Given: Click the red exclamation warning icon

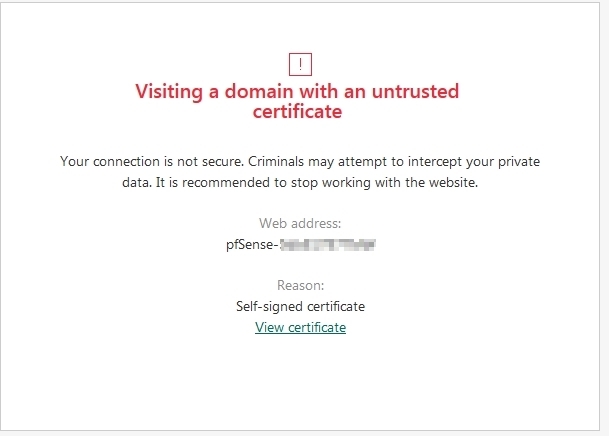Looking at the screenshot, I should (300, 64).
